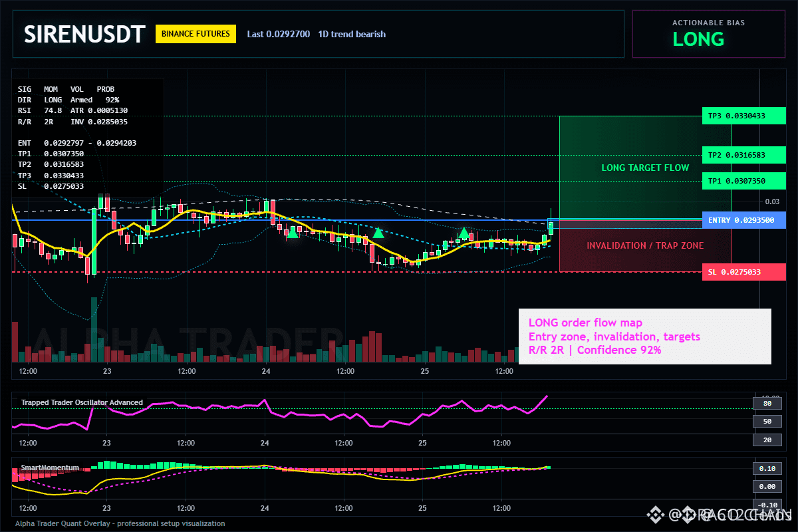This screenshot has width=798, height=532.
Task: Click the DIR LONG entry in stats panel
Action: coord(40,100)
